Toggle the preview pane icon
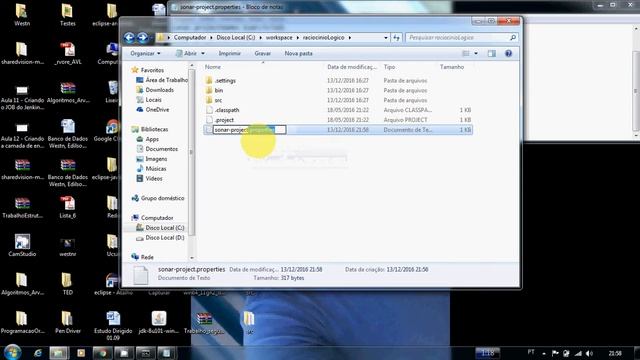Viewport: 640px width, 360px height. (491, 53)
